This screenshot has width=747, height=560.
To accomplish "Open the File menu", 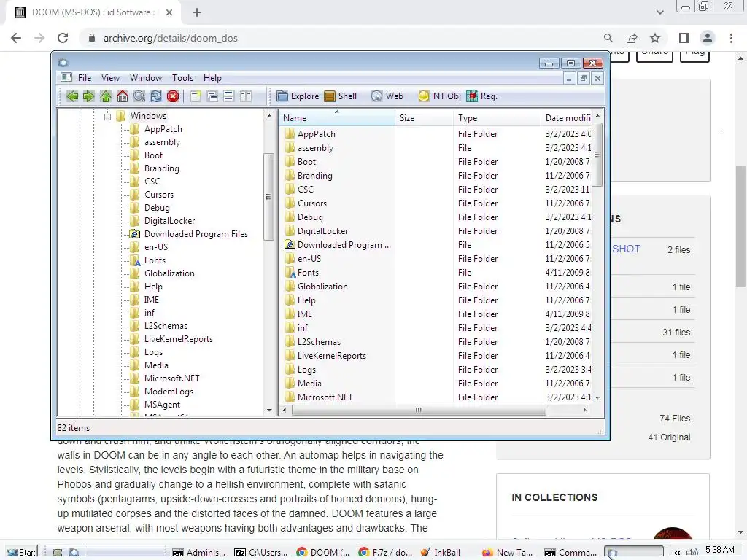I will (85, 77).
